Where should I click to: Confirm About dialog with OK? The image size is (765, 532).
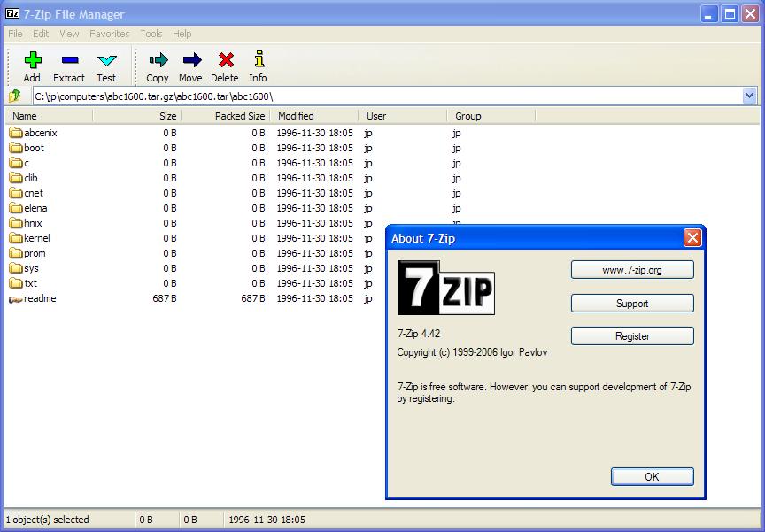(x=652, y=476)
